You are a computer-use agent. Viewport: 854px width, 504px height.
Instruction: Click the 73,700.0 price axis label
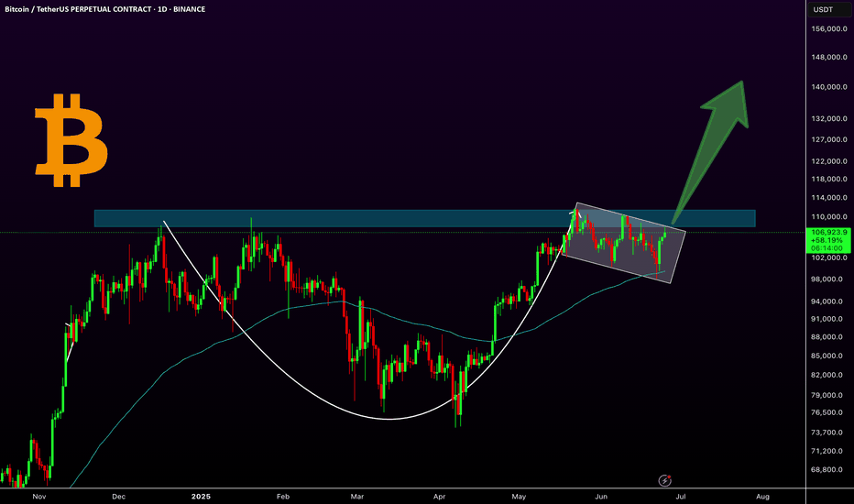(829, 433)
